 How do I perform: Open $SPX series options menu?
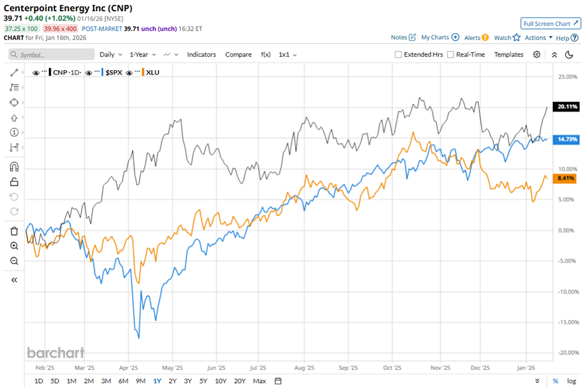coord(97,71)
